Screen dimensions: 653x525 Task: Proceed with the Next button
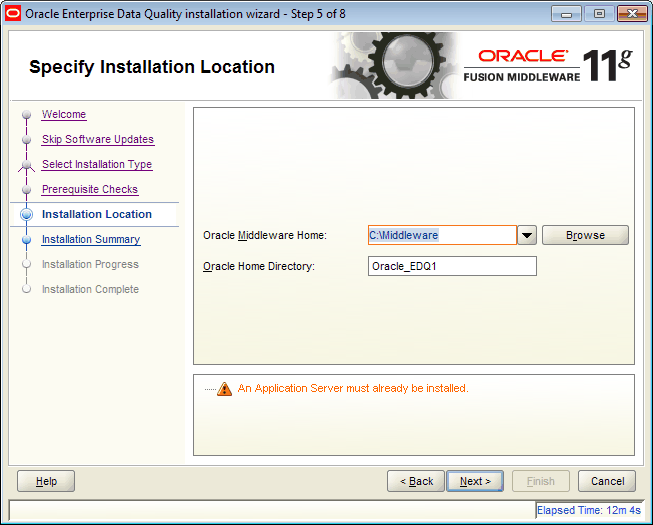[475, 481]
